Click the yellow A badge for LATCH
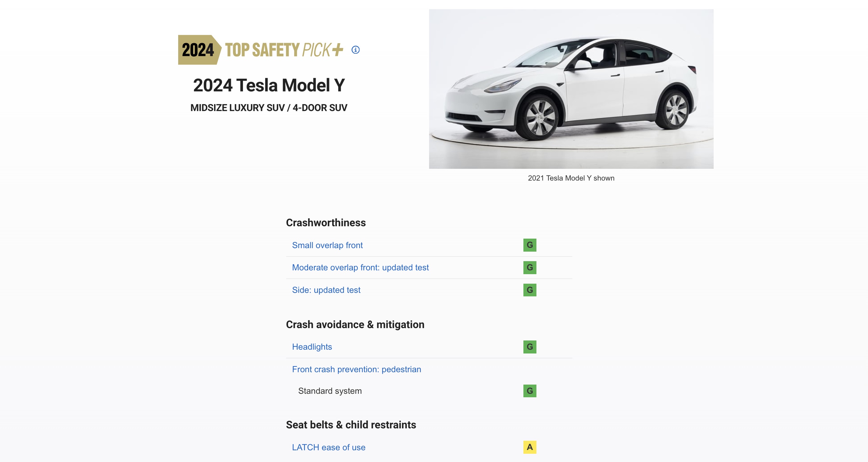Viewport: 868px width, 462px height. pos(530,447)
